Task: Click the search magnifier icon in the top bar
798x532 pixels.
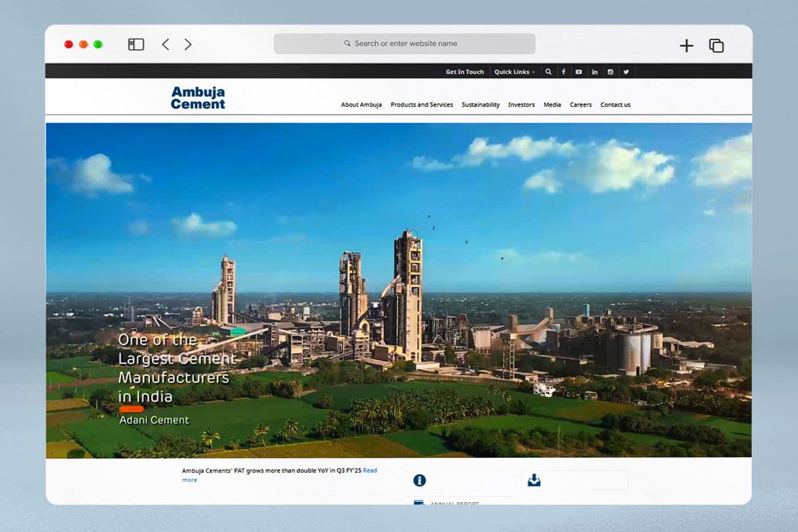Action: (x=548, y=72)
